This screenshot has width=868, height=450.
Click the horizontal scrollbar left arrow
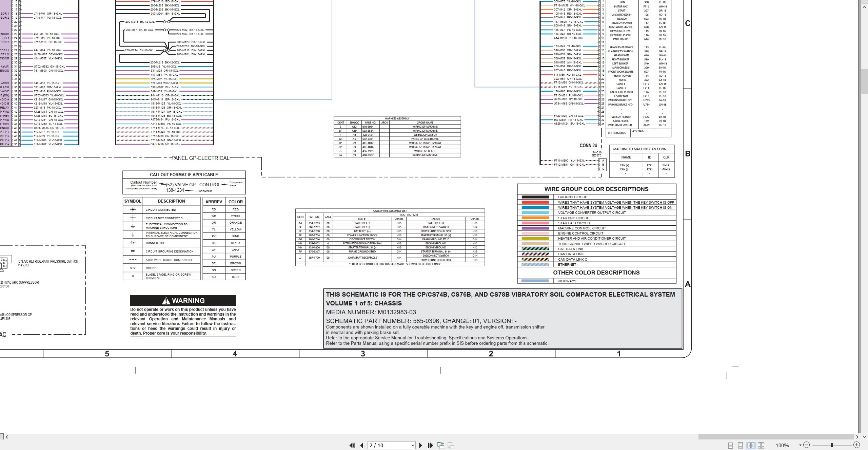7,437
